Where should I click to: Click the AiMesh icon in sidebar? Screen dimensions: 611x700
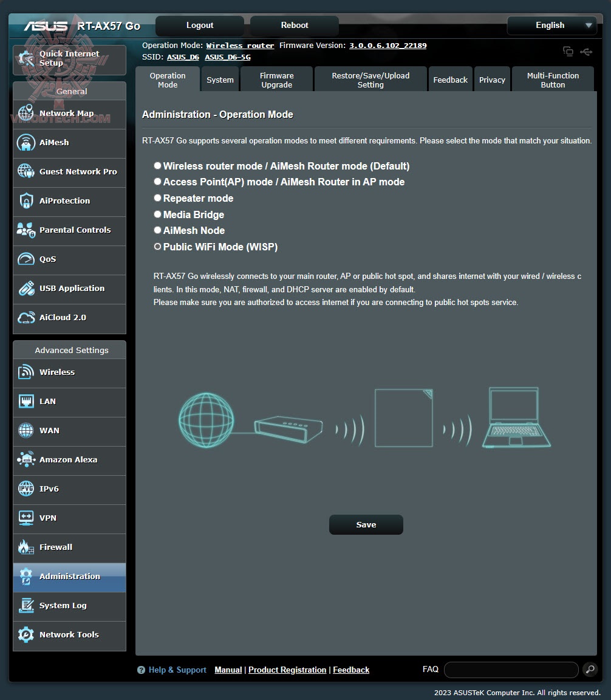pos(26,142)
